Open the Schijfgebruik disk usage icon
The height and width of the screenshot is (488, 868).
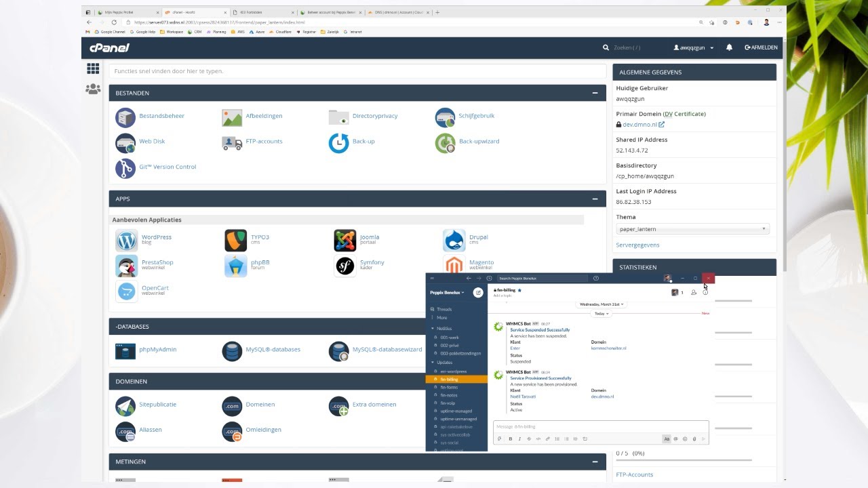445,117
